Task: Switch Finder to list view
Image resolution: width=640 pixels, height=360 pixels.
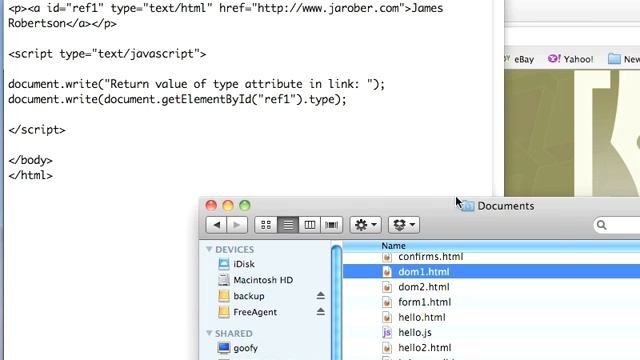Action: 288,225
